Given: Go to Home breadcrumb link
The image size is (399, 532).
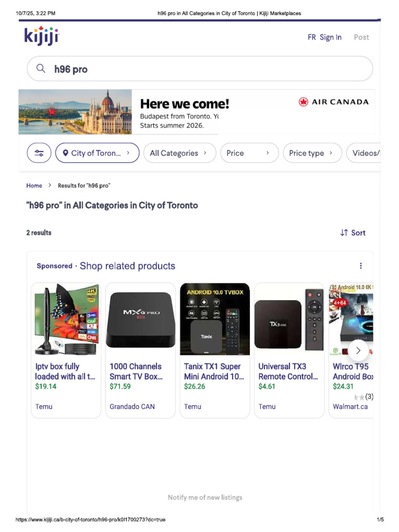Looking at the screenshot, I should pos(34,185).
